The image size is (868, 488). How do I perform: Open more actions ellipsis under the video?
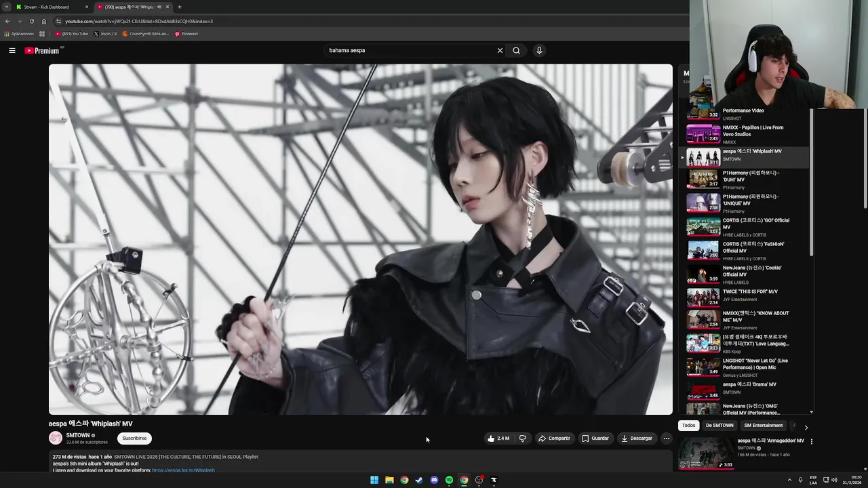click(666, 439)
